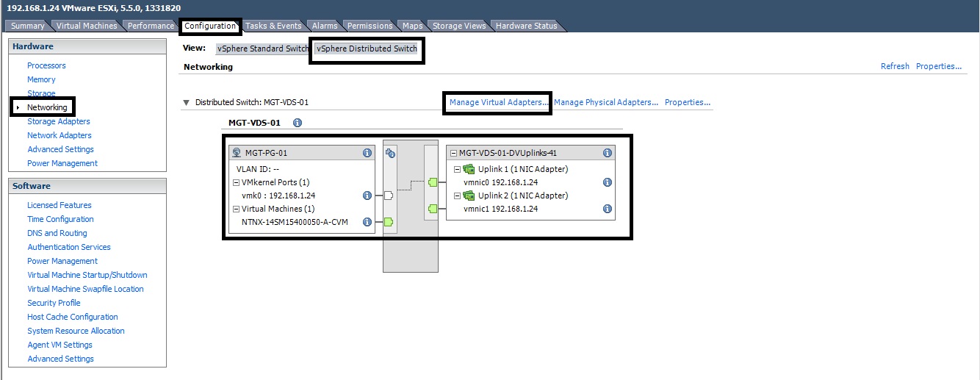Image resolution: width=980 pixels, height=380 pixels.
Task: Open info for vmnic0 adapter
Action: (608, 182)
